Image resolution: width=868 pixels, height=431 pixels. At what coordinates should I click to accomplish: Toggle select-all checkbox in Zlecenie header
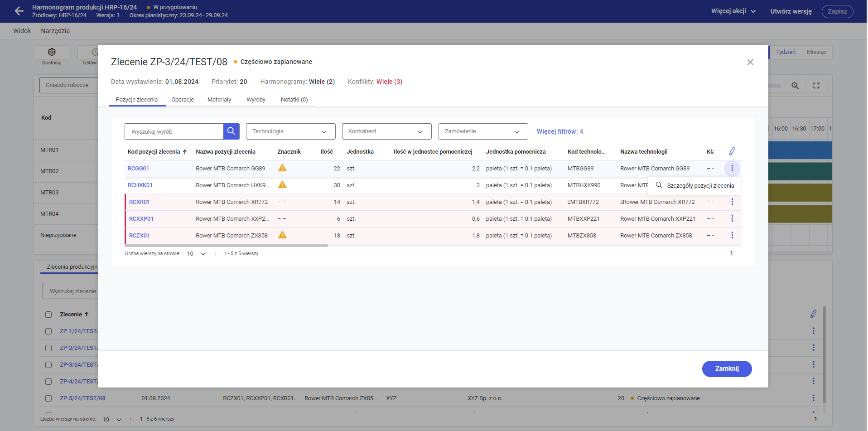(48, 315)
